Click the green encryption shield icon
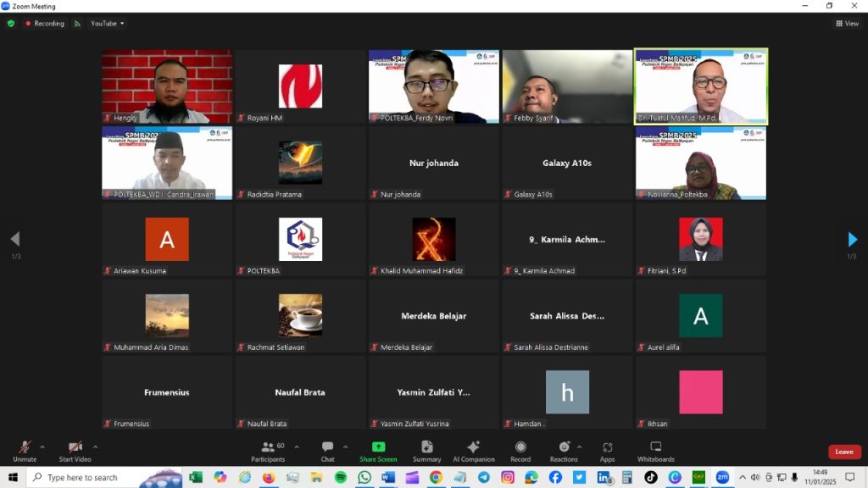Screen dimensions: 868x488 (x=11, y=24)
